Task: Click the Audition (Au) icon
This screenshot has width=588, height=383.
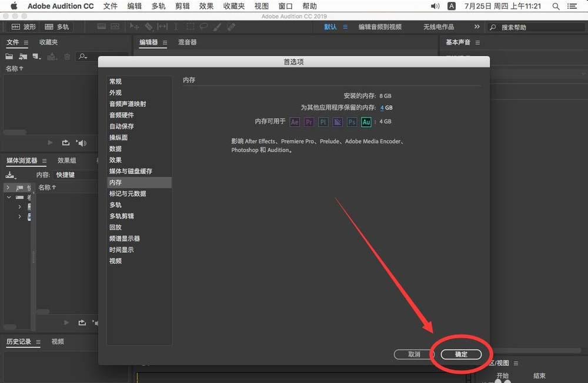Action: pos(366,122)
